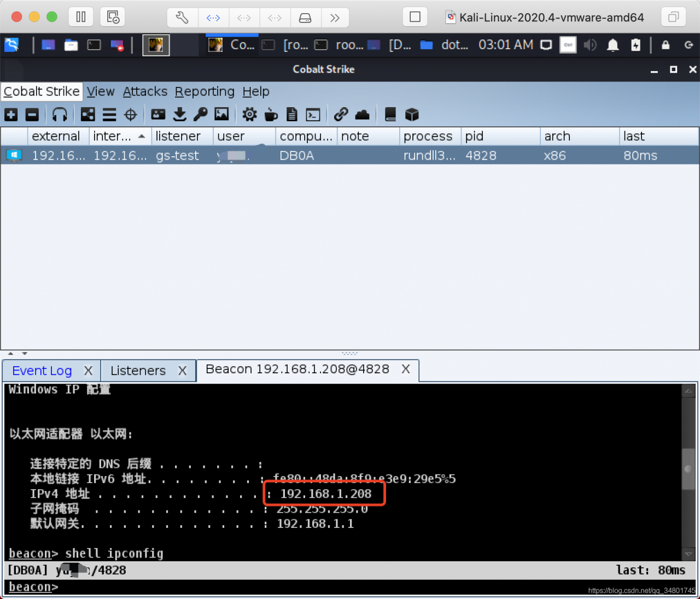The height and width of the screenshot is (599, 700).
Task: Collapse the top pane with up arrow
Action: point(10,354)
